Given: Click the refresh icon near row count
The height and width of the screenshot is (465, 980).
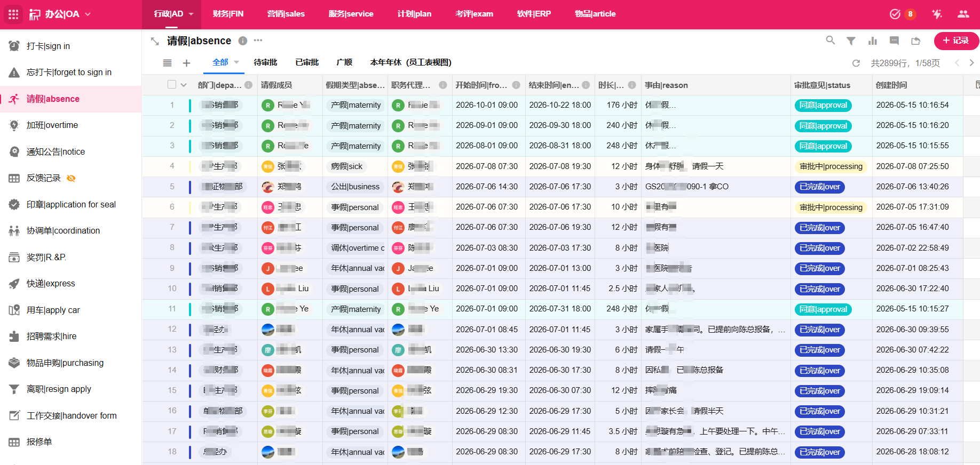Looking at the screenshot, I should pos(856,63).
